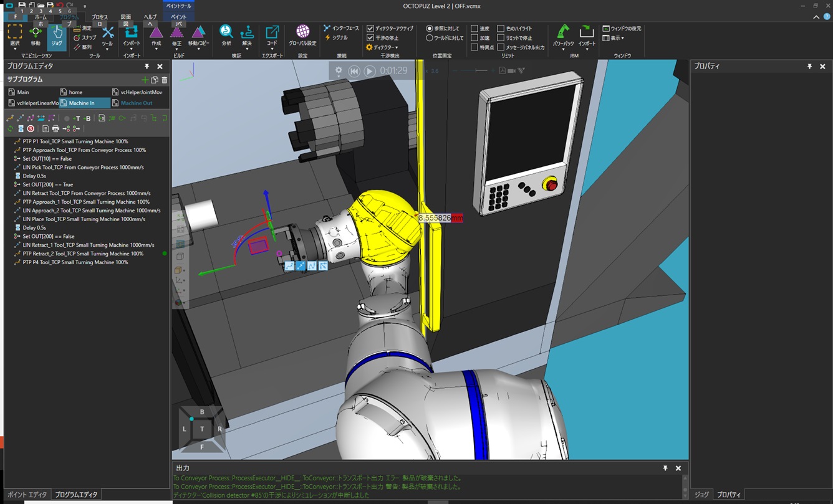833x504 pixels.
Task: Enable the 速度 limit checkbox
Action: point(474,29)
